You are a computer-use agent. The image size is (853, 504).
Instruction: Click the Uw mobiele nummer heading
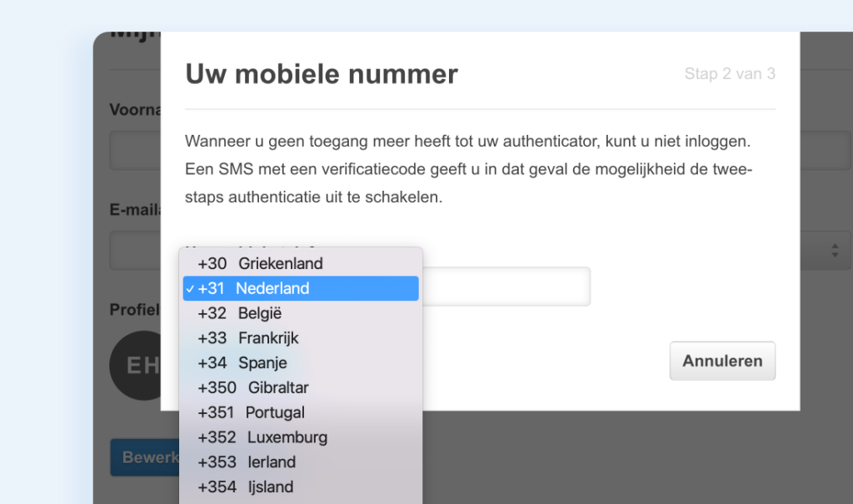[322, 74]
